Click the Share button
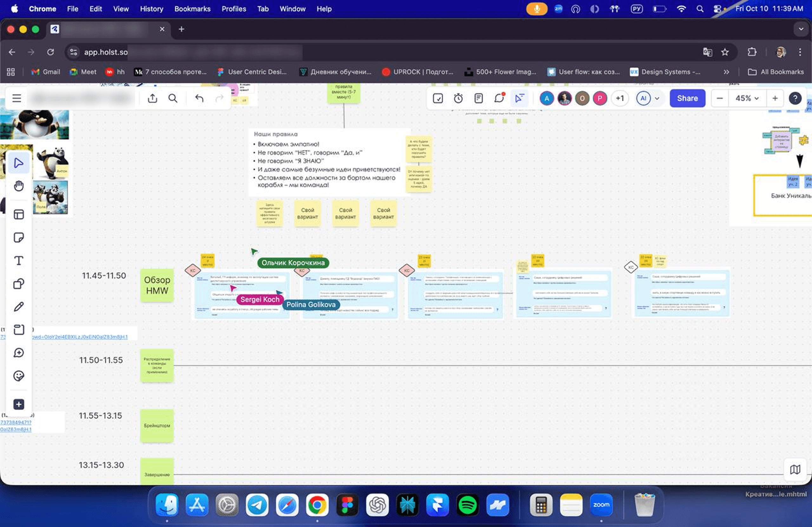812x527 pixels. tap(687, 99)
